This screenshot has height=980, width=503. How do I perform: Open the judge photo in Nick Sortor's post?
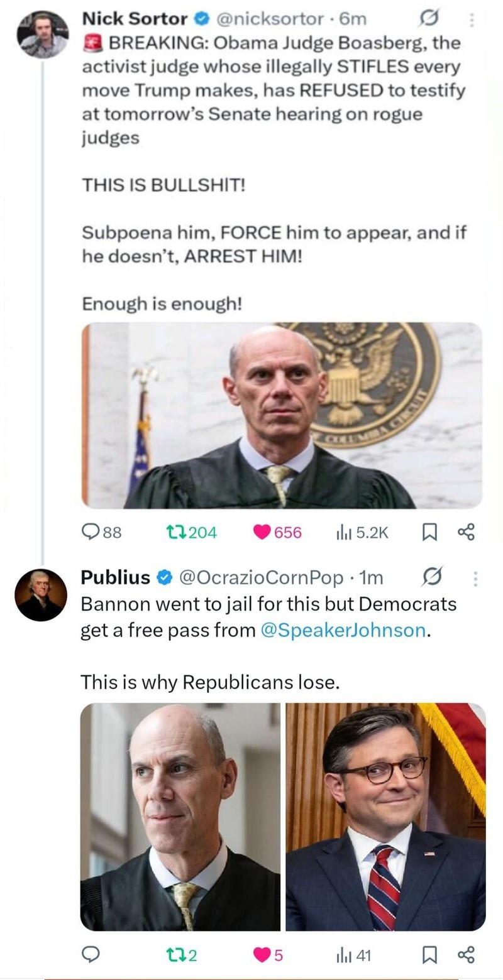point(282,415)
